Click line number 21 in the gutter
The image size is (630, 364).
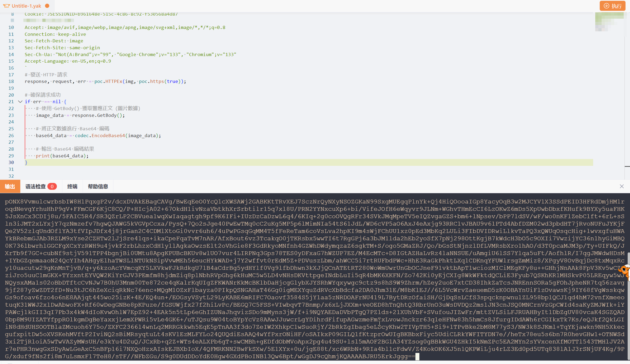click(11, 102)
